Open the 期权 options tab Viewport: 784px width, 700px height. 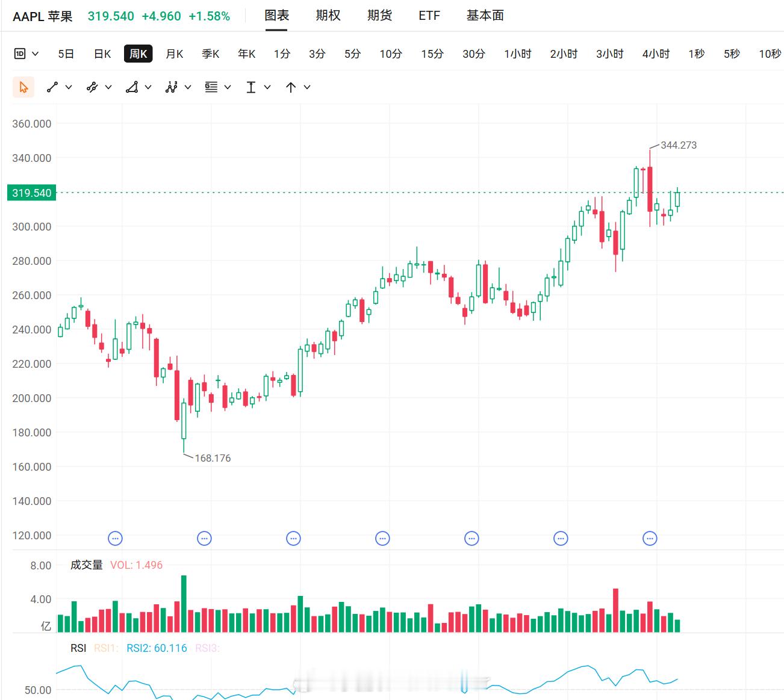point(328,16)
